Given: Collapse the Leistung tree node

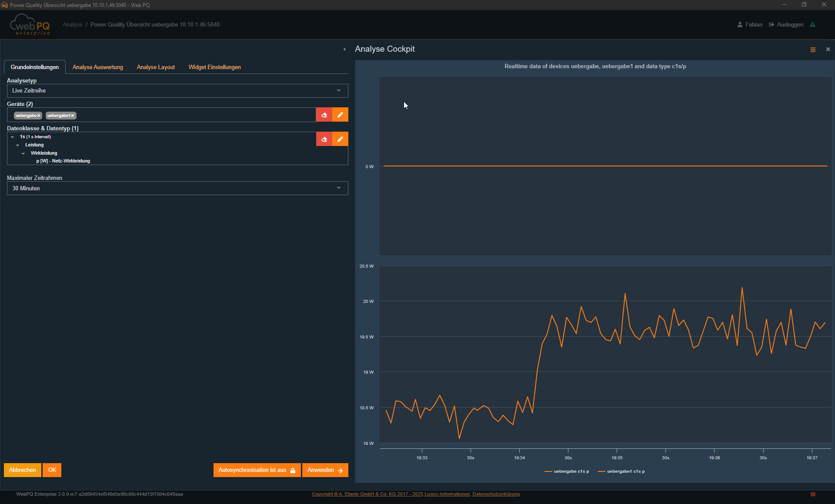Looking at the screenshot, I should pyautogui.click(x=17, y=145).
